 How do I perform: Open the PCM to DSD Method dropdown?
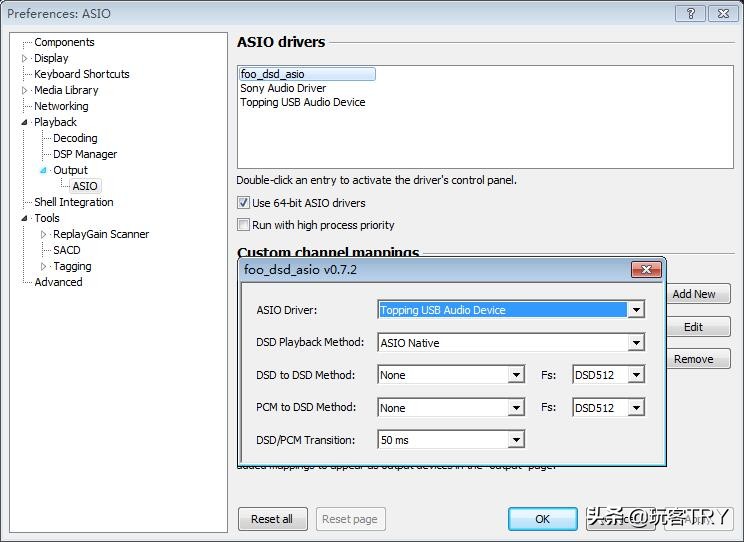pos(516,408)
